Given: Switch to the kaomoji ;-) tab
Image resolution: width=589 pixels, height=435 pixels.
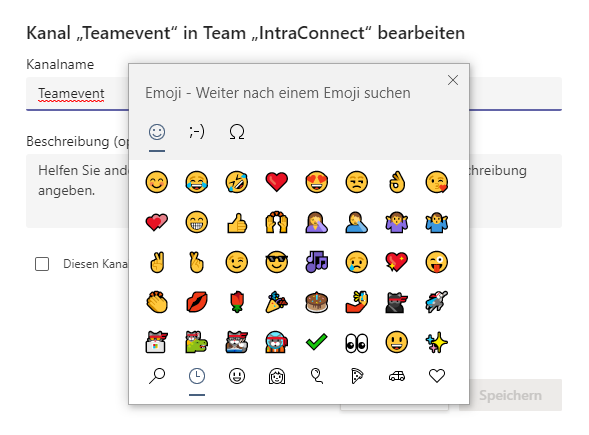Looking at the screenshot, I should point(196,132).
